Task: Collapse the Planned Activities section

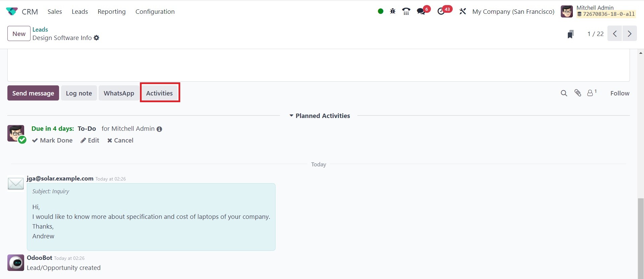Action: (319, 116)
